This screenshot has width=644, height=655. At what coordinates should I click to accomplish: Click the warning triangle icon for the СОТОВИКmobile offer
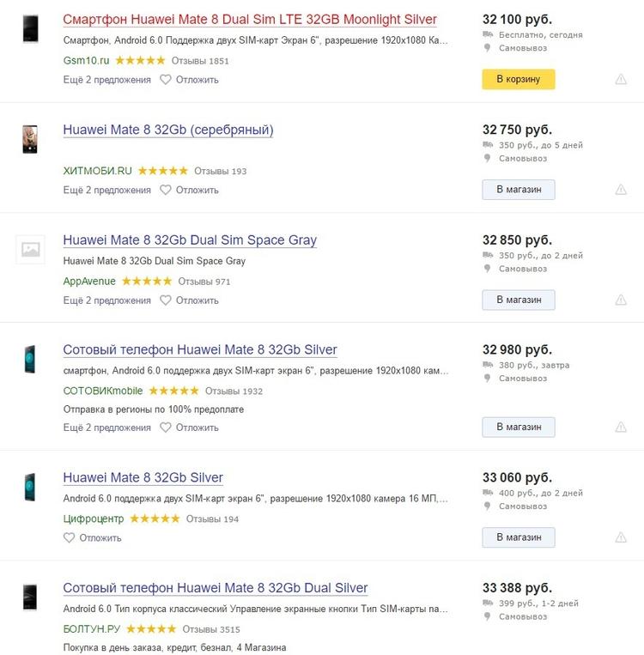tap(621, 427)
